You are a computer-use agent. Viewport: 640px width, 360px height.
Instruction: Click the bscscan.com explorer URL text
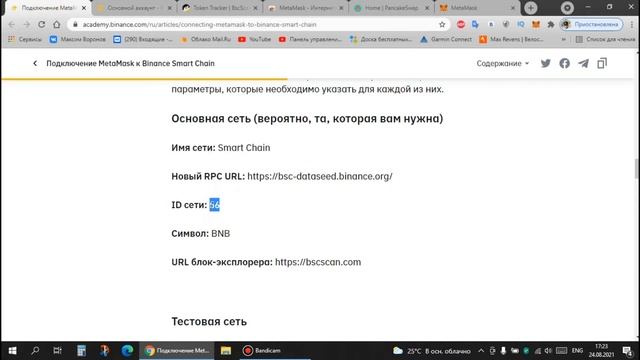pos(318,262)
